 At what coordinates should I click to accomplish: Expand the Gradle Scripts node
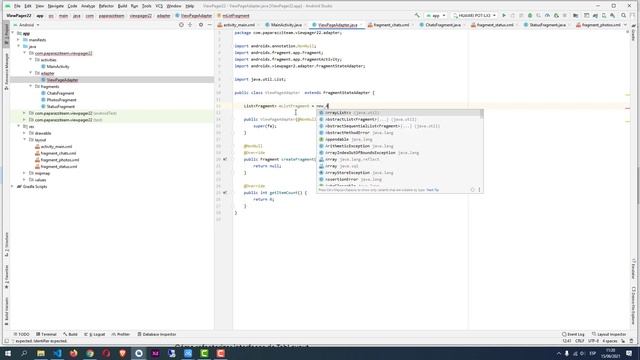pos(13,187)
